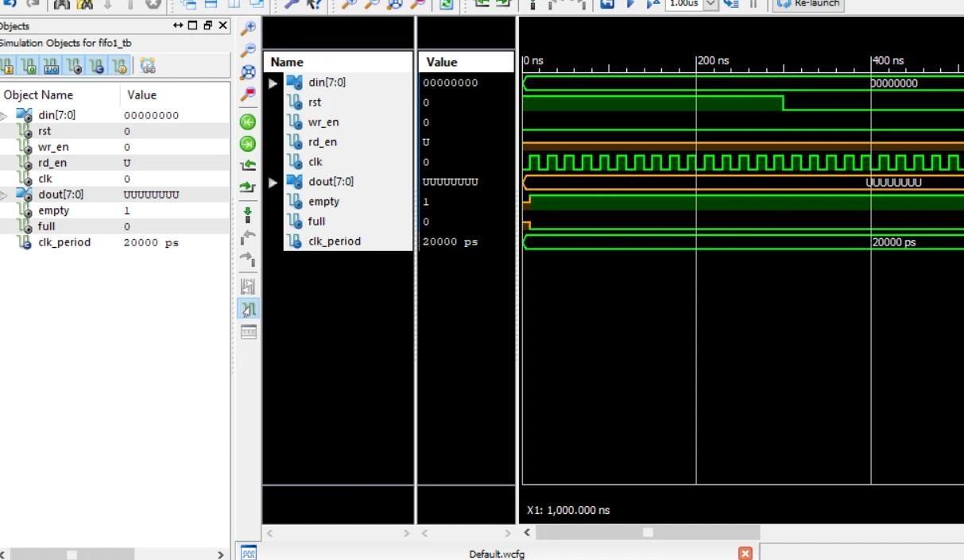
Task: Close the Default.wcfg waveform tab
Action: 745,553
